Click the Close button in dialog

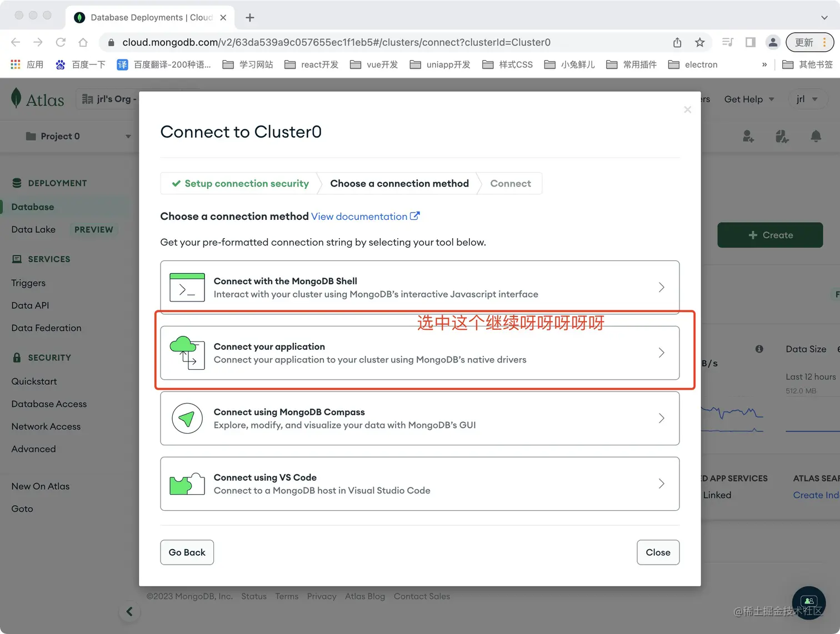[x=658, y=552]
